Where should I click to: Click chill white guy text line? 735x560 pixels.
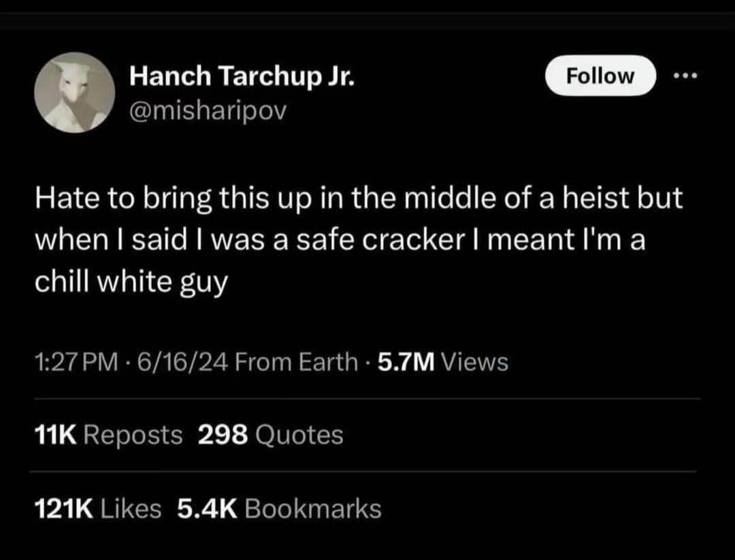(130, 281)
